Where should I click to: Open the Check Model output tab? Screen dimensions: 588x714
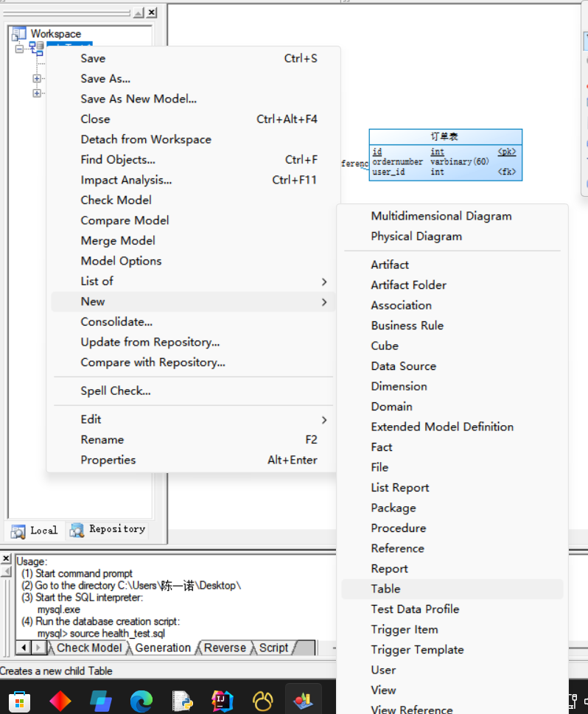click(x=89, y=648)
